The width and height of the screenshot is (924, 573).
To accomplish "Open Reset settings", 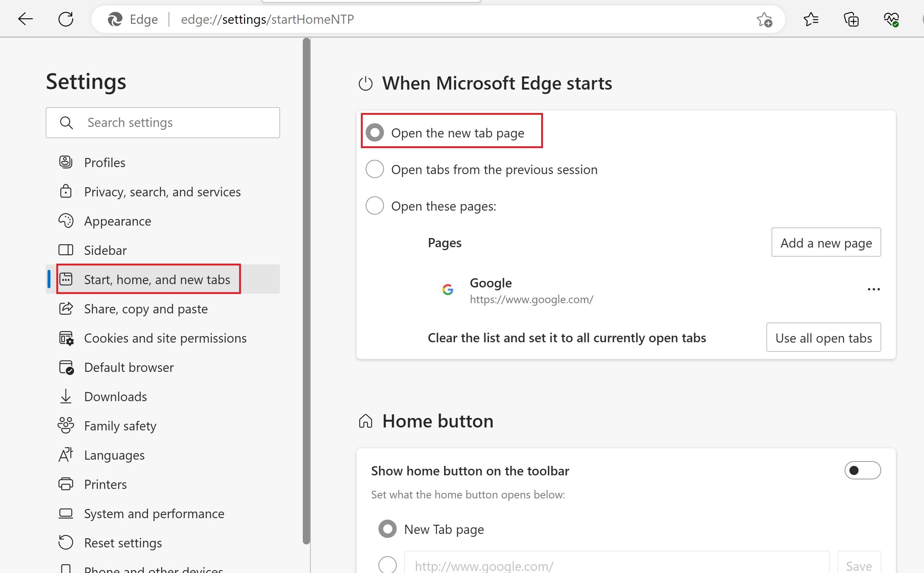I will [x=163, y=542].
